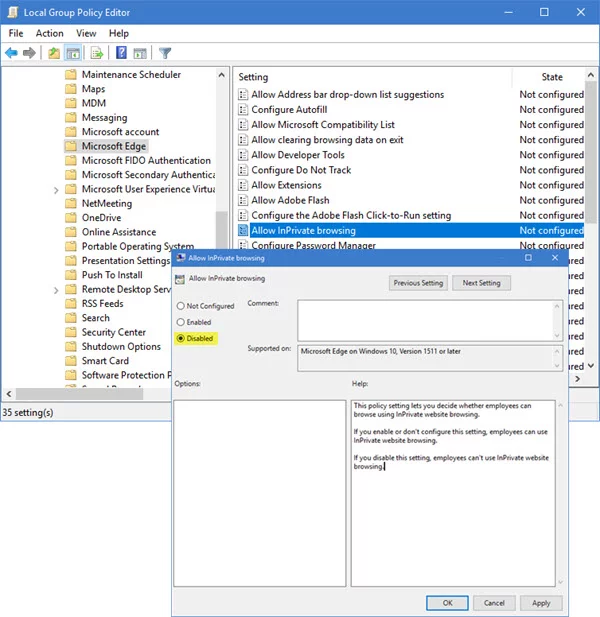Select Allow InPrivate browsing setting row
Viewport: 600px width, 617px height.
coord(411,231)
